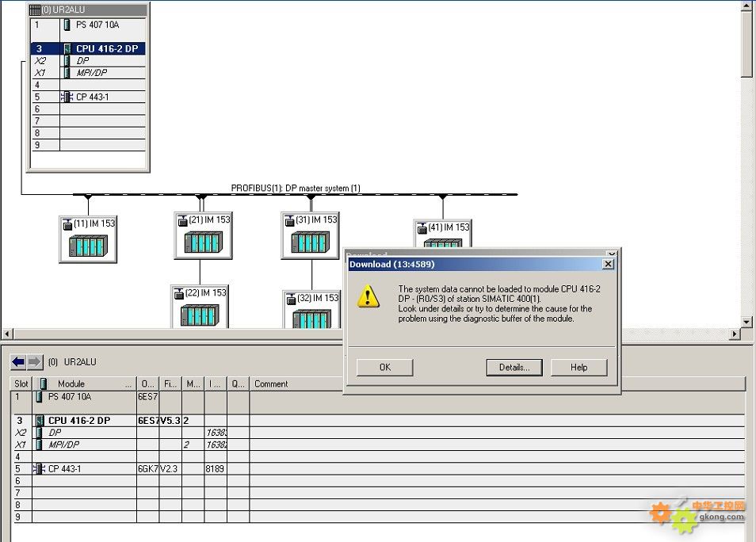The height and width of the screenshot is (542, 756).
Task: Select DP row in detail table
Action: click(x=377, y=433)
